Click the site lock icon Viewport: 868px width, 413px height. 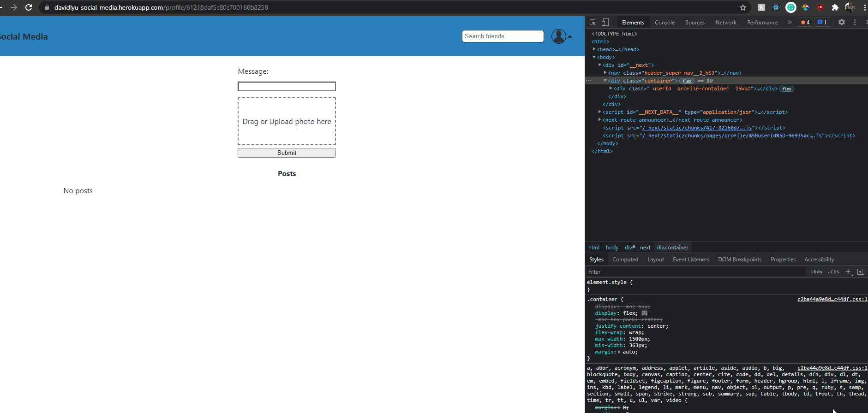47,7
